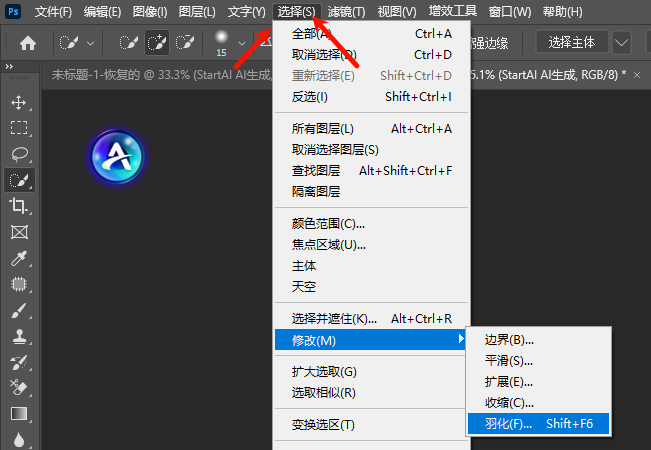This screenshot has width=651, height=450.
Task: Choose 反选(I) from the Select menu
Action: 309,97
